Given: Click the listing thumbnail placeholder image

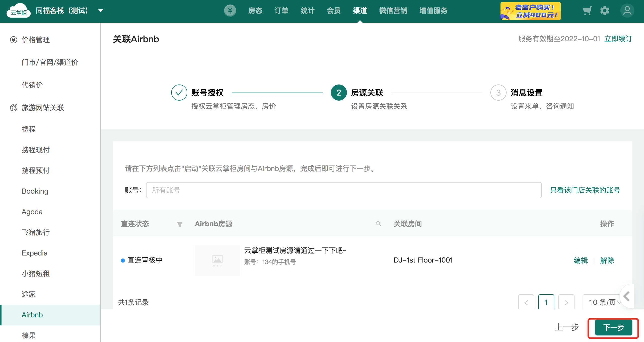Looking at the screenshot, I should 217,260.
